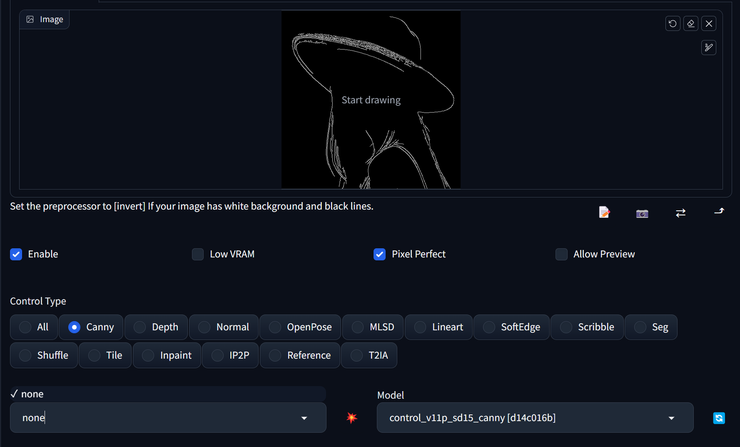Enable the Allow Preview checkbox
This screenshot has width=740, height=447.
coord(561,254)
